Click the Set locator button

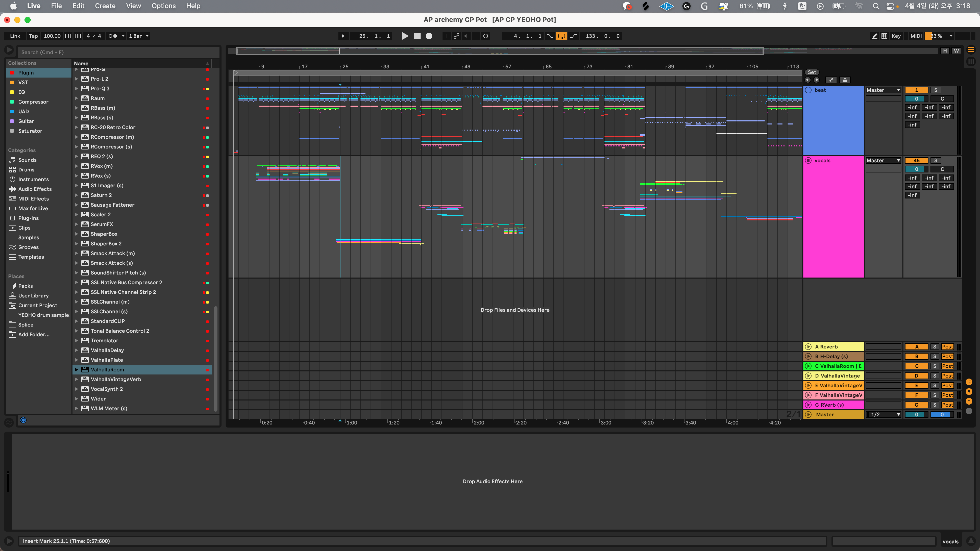tap(812, 72)
